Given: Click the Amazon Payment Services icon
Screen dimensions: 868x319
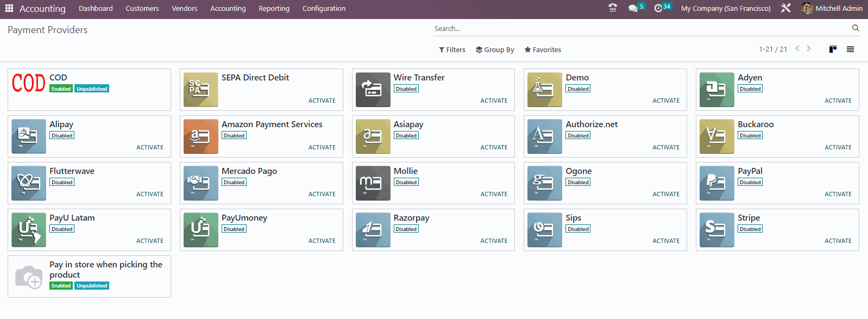Looking at the screenshot, I should (x=200, y=136).
